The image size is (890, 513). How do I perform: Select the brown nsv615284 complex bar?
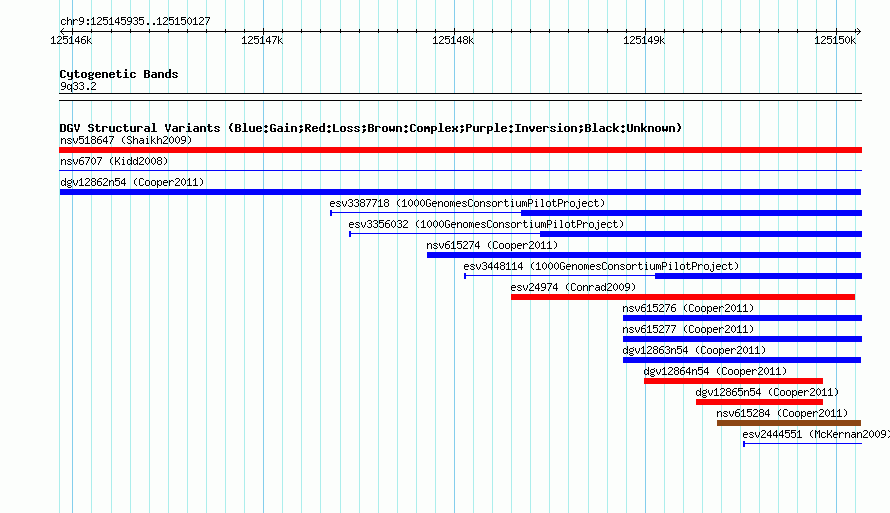789,423
